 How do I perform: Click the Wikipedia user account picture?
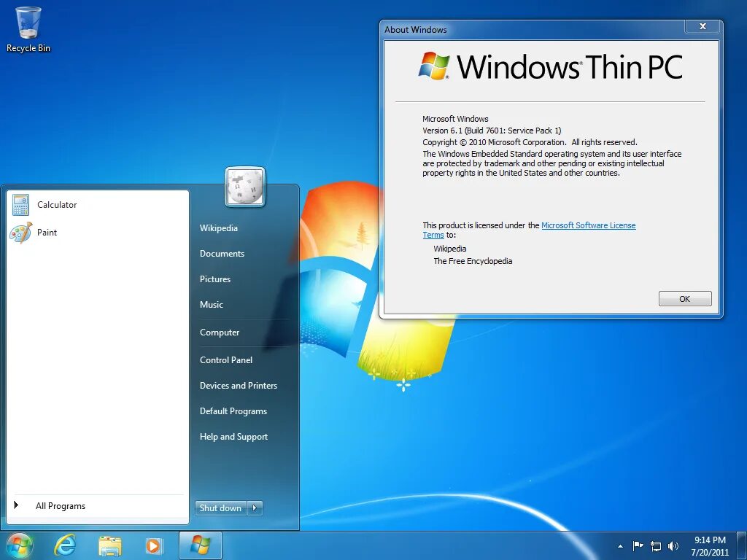[x=245, y=186]
